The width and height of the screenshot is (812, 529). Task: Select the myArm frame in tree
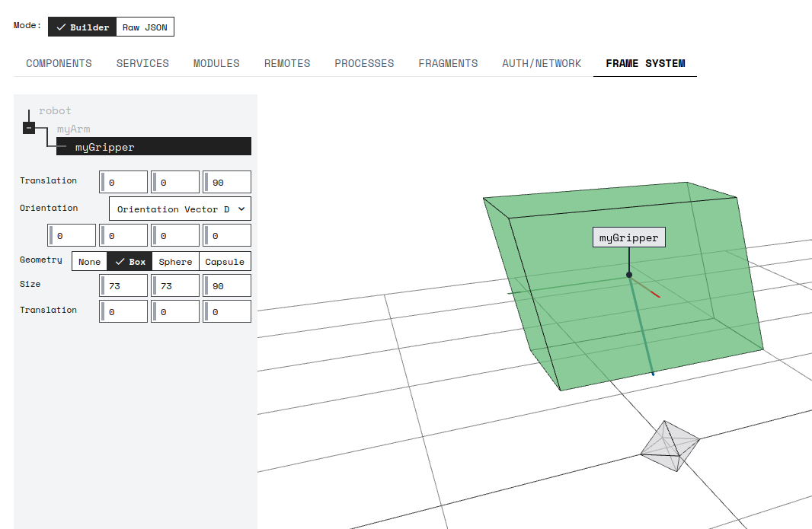point(73,129)
